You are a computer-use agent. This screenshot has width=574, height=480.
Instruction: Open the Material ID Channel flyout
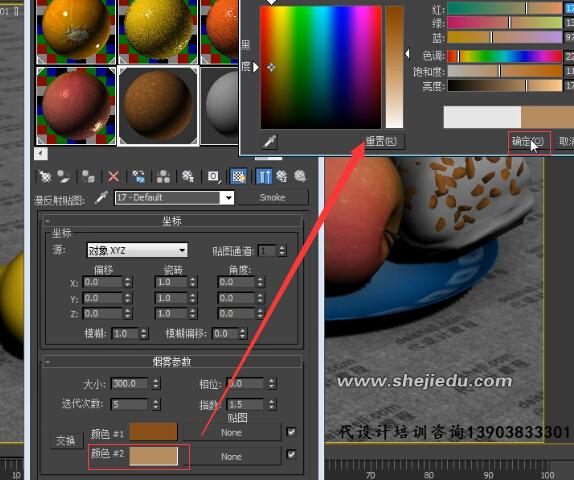pos(214,176)
